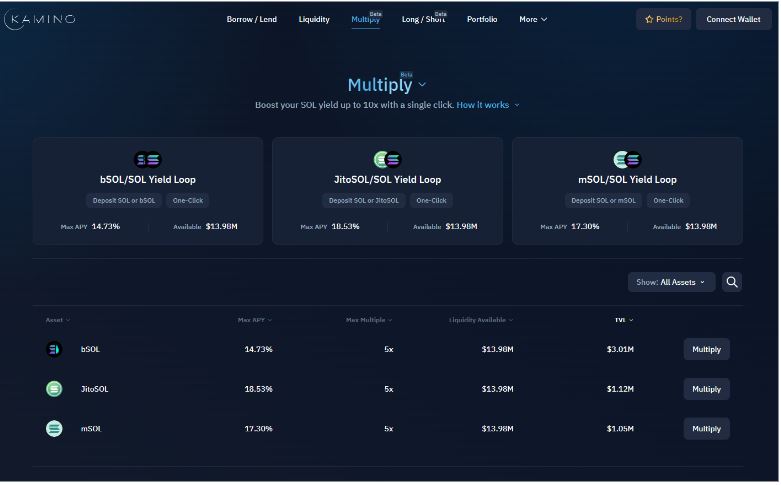
Task: Click $13.98M liquidity in JitoSOL row
Action: click(x=498, y=389)
